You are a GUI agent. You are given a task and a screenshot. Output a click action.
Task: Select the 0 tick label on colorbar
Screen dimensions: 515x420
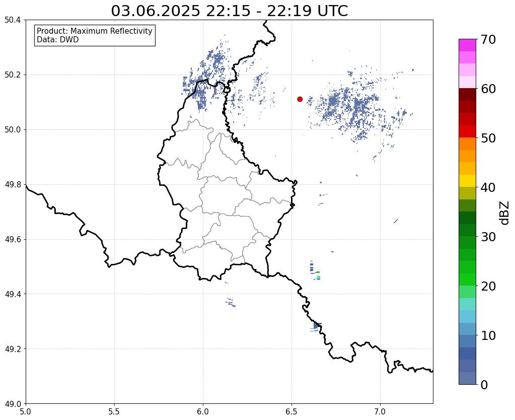click(484, 385)
